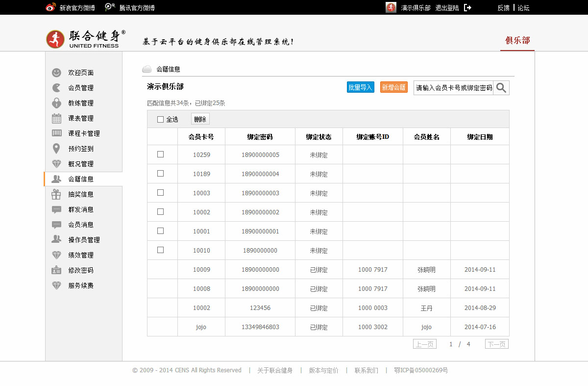Tick the 全选 select-all checkbox

tap(160, 119)
